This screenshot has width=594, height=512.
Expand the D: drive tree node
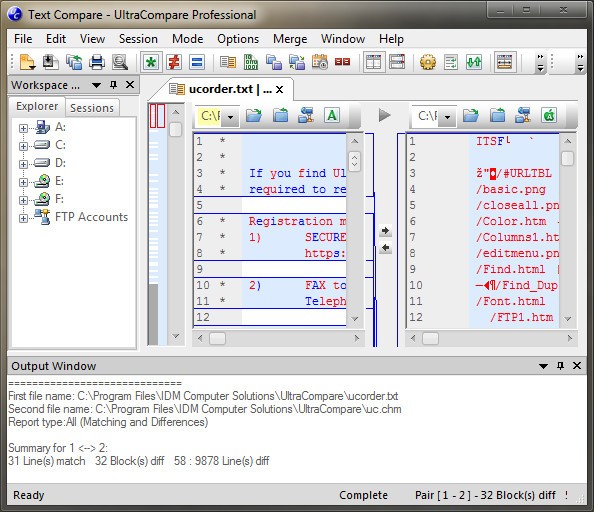23,164
